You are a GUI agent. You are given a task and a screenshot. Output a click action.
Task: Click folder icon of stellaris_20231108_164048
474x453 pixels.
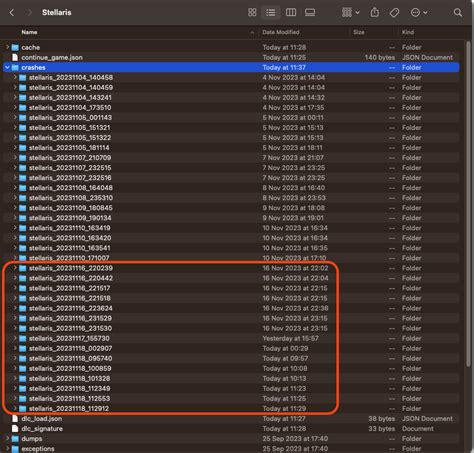point(23,188)
